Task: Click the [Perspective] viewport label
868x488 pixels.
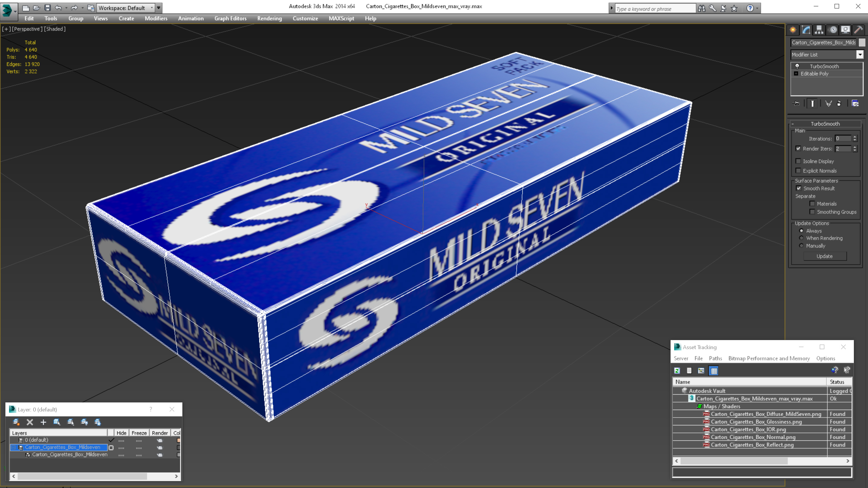Action: coord(27,29)
